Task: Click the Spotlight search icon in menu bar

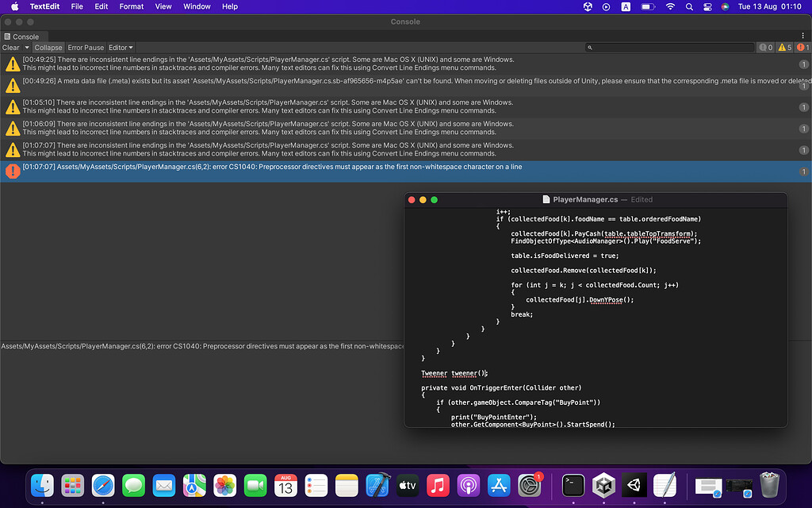Action: pos(688,6)
